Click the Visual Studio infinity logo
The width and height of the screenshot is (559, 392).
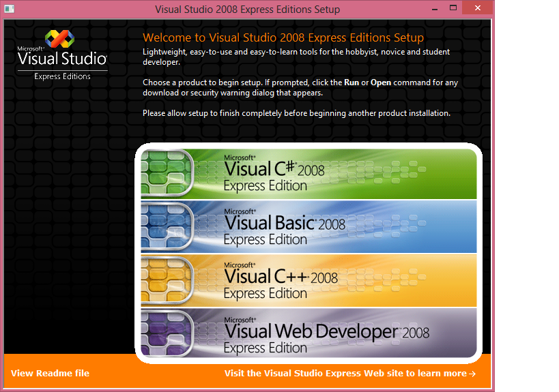pos(59,38)
